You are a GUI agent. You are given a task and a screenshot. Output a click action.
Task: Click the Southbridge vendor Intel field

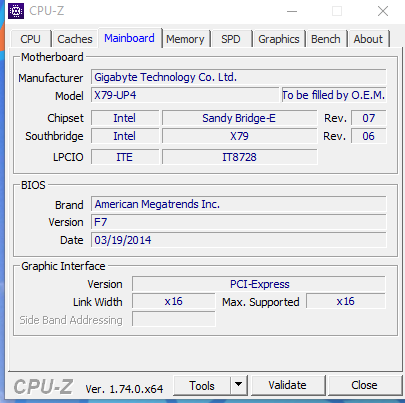125,136
